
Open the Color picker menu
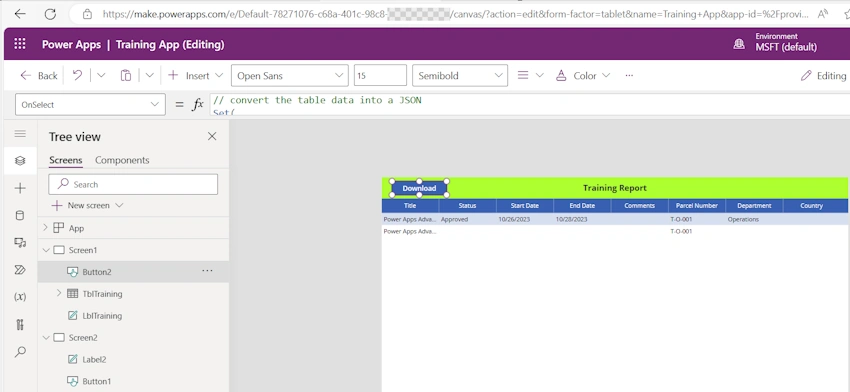(583, 76)
